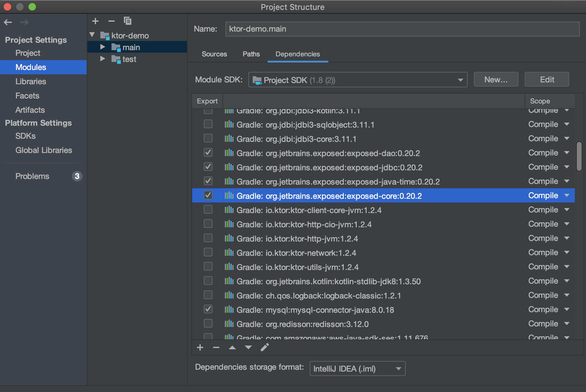Enable Export for ktor-client-core-jvm:1.2.4
This screenshot has width=586, height=392.
(x=208, y=209)
